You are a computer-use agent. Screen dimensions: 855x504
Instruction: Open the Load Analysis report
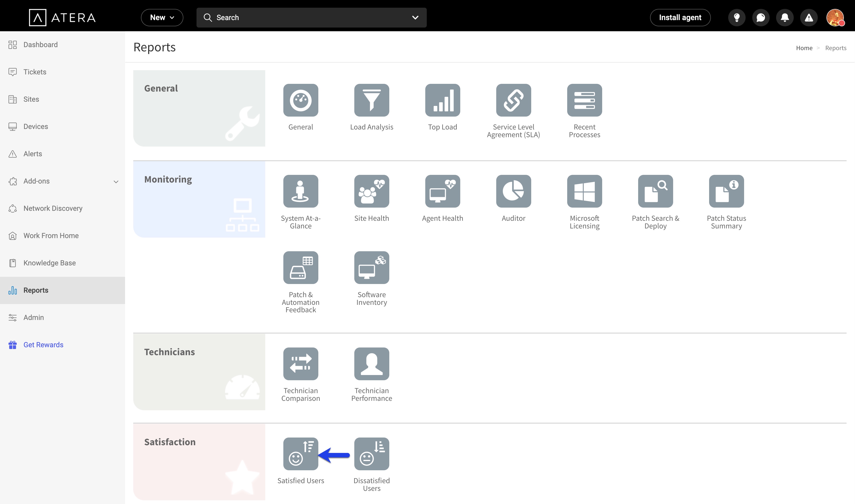tap(371, 100)
